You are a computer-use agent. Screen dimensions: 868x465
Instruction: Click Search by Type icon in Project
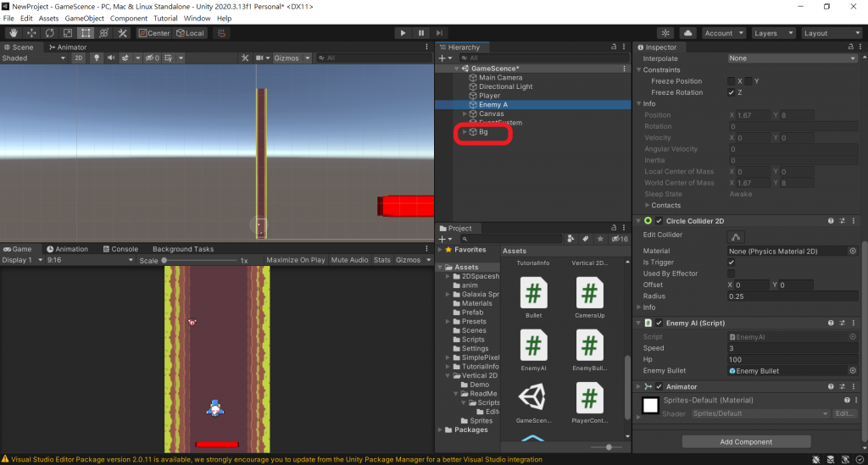pyautogui.click(x=570, y=239)
